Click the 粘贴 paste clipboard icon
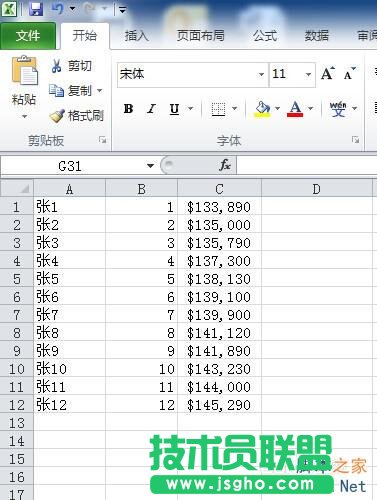The width and height of the screenshot is (377, 500). pyautogui.click(x=25, y=71)
